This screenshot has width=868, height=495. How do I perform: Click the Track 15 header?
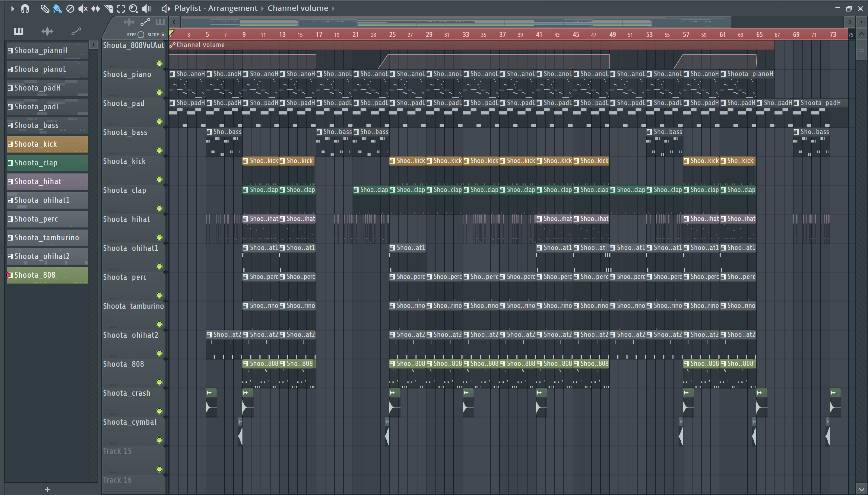(x=133, y=460)
